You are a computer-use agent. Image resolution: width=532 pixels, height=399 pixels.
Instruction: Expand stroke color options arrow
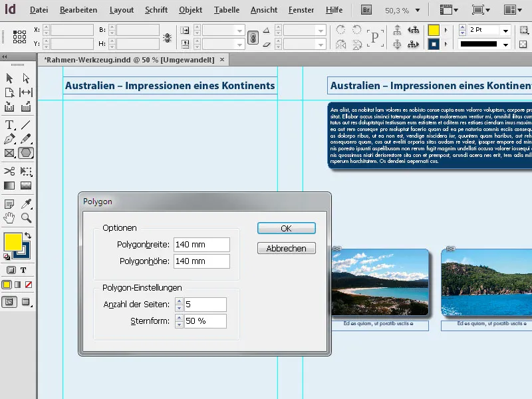[x=446, y=44]
